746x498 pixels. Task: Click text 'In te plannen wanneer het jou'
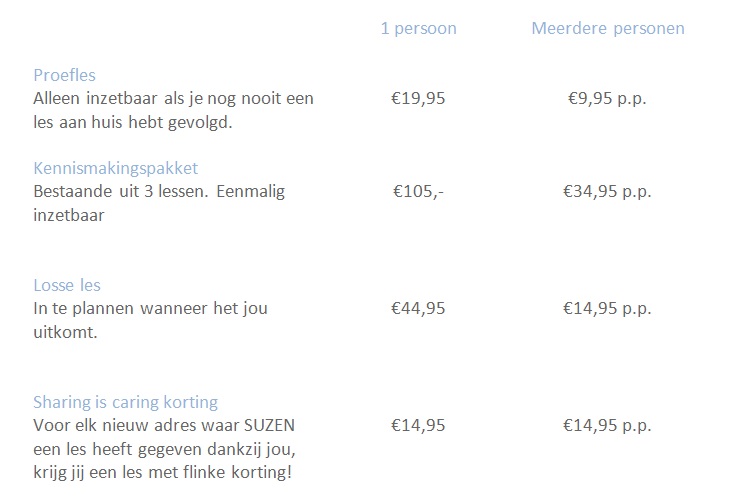click(x=151, y=308)
